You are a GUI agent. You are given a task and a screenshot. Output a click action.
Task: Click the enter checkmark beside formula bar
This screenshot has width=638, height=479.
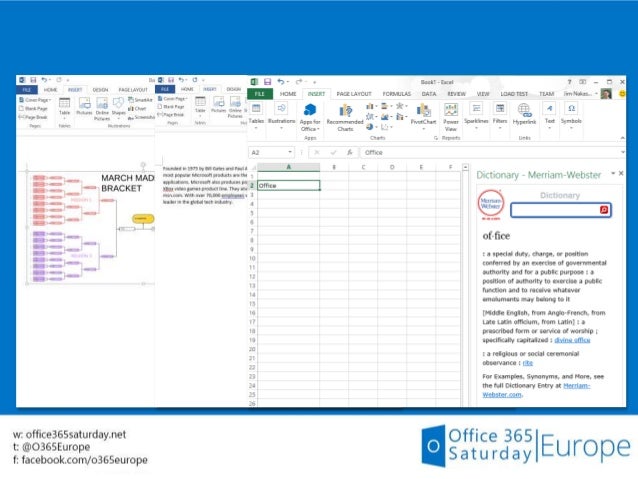333,152
